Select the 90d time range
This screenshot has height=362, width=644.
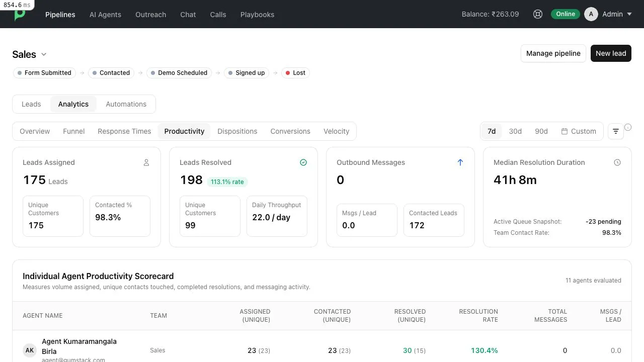(x=541, y=131)
